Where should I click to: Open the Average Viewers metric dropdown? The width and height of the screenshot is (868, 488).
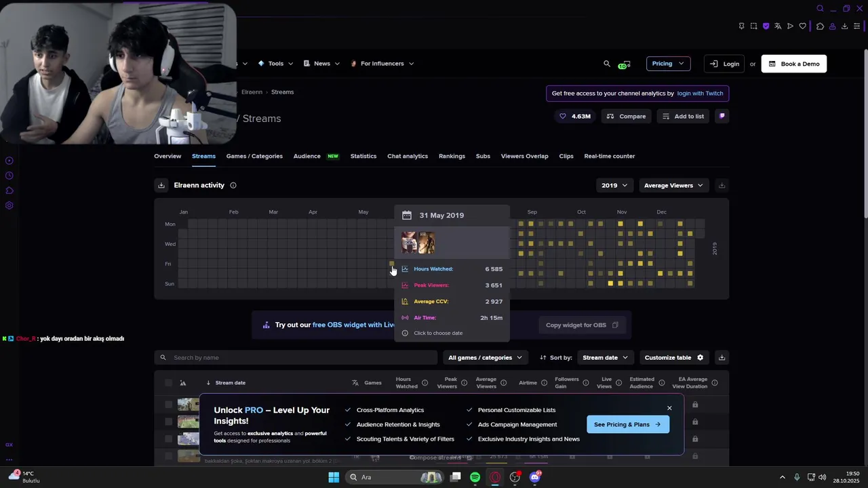[673, 185]
